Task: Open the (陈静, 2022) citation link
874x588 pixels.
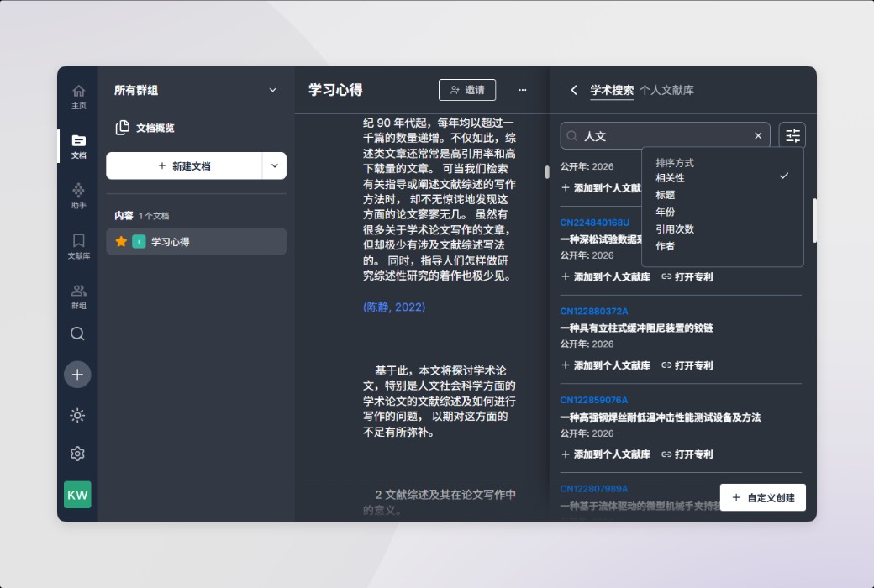Action: [x=394, y=307]
